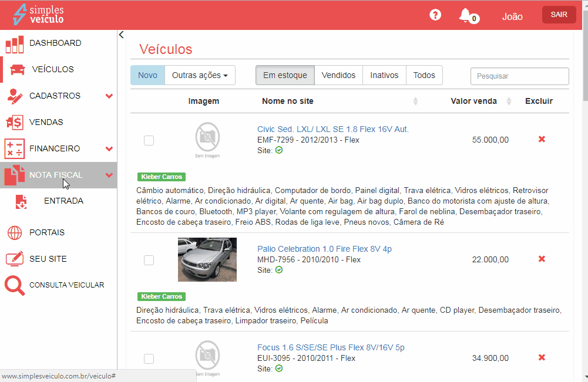Open Consulta Veicular via the magnifier icon
Image resolution: width=588 pixels, height=382 pixels.
point(14,285)
